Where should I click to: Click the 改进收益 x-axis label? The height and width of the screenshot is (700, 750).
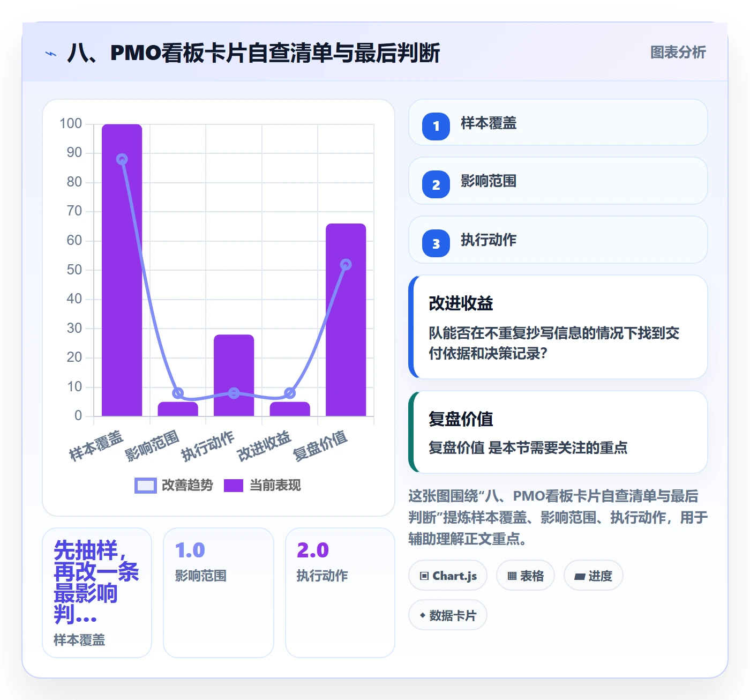(x=265, y=446)
